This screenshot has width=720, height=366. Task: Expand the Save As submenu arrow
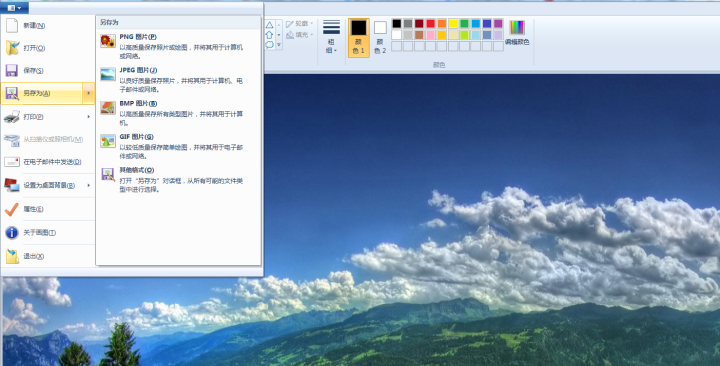89,93
